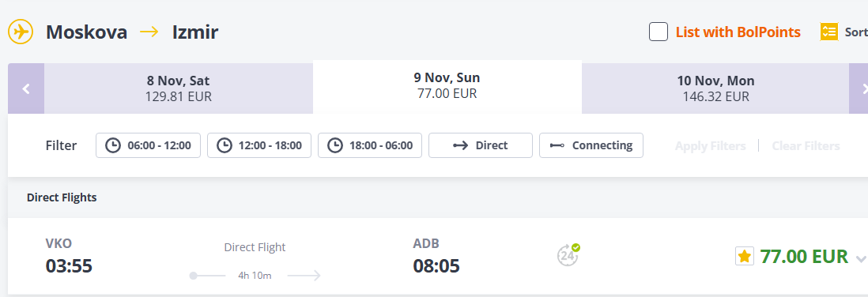
Task: Select the 9 Nov, Sun date tab
Action: point(447,86)
